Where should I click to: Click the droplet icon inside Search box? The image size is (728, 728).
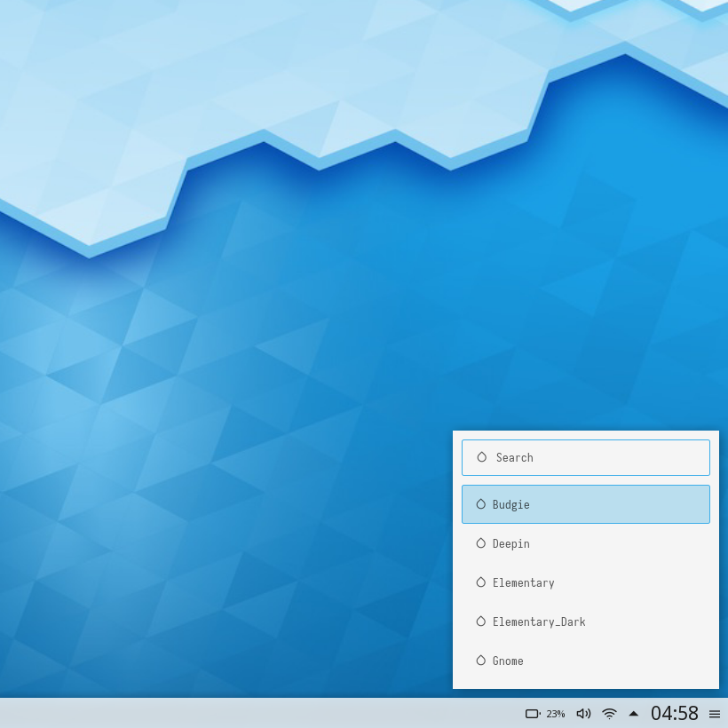pyautogui.click(x=482, y=457)
